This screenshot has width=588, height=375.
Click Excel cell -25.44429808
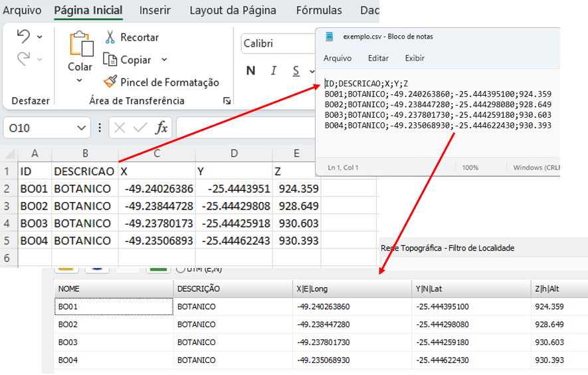coord(234,205)
